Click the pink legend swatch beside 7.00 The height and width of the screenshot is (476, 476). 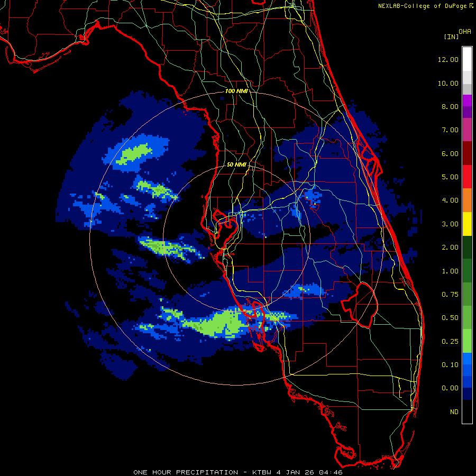pyautogui.click(x=467, y=130)
